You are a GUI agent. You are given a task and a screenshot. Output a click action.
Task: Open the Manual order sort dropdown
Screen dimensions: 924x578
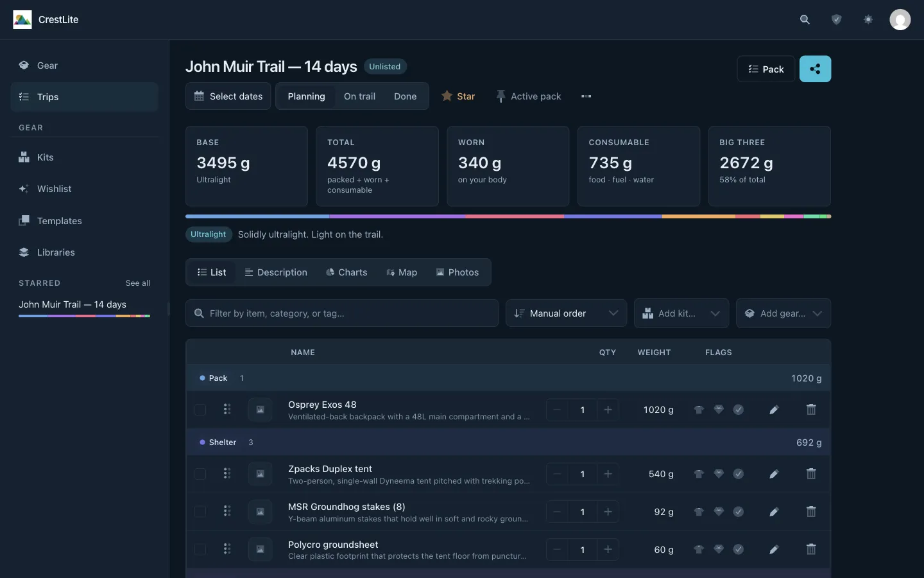(x=566, y=313)
